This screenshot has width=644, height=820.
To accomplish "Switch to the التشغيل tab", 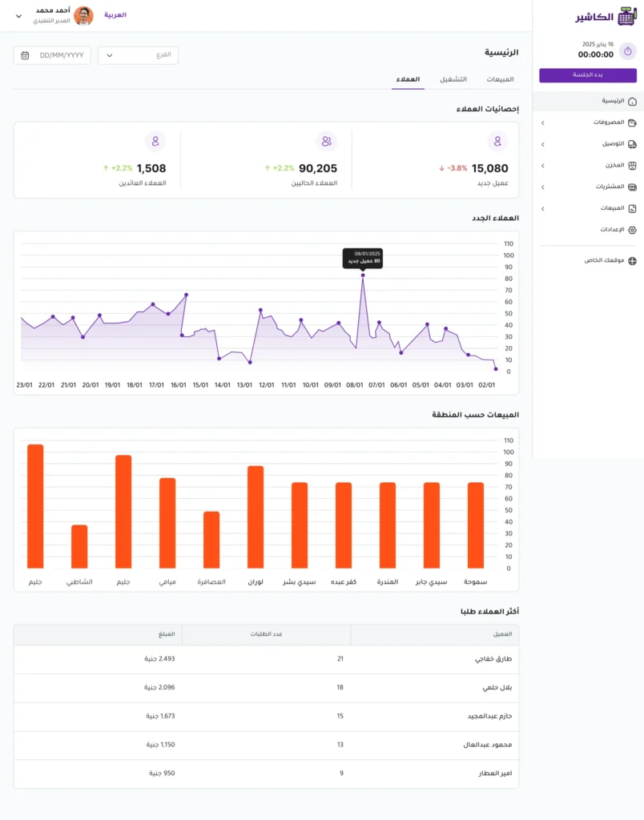I will pyautogui.click(x=453, y=79).
